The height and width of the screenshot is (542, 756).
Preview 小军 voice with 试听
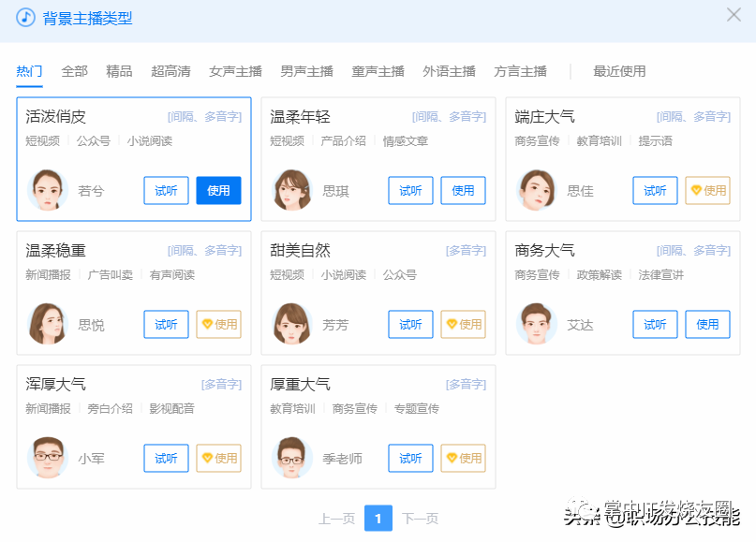[166, 458]
